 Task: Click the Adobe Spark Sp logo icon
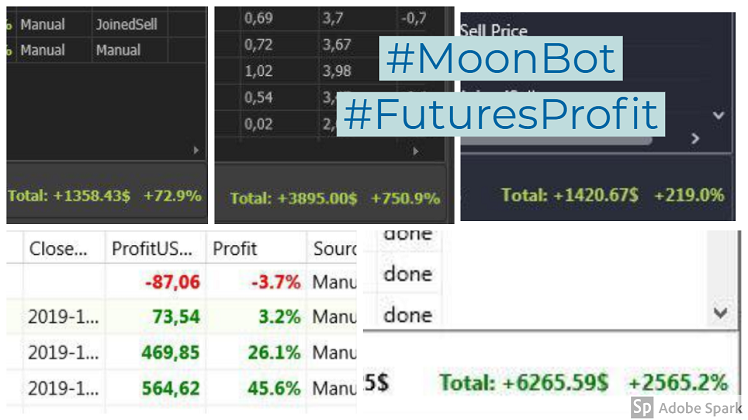(x=642, y=408)
